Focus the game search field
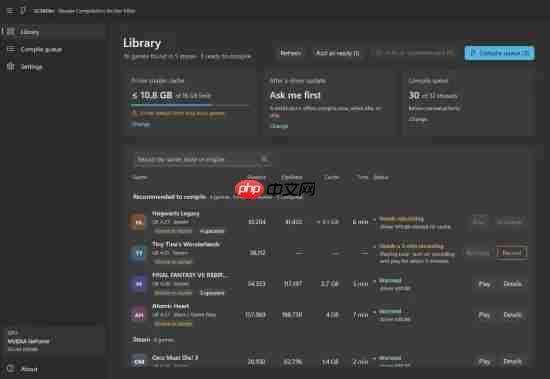This screenshot has height=379, width=550. tap(202, 160)
